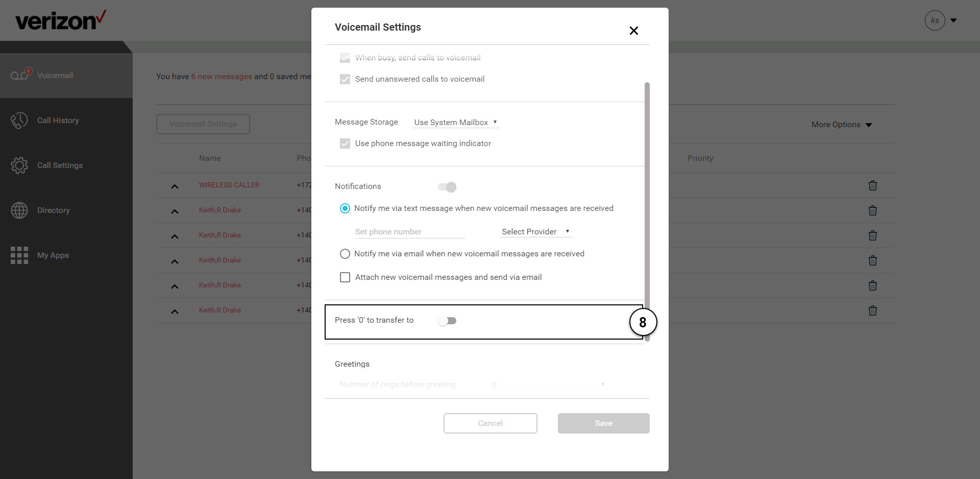This screenshot has width=980, height=479.
Task: Click the Call Settings gear icon
Action: 19,165
